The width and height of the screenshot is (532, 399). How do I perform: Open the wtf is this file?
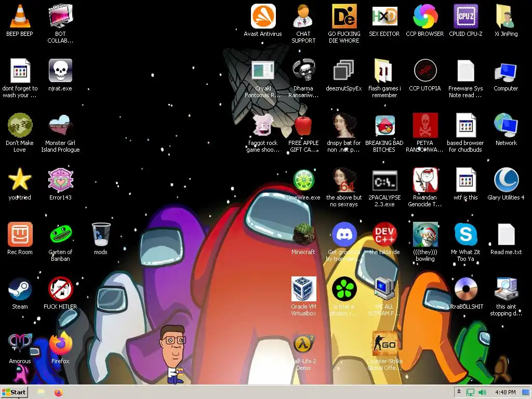tap(465, 180)
